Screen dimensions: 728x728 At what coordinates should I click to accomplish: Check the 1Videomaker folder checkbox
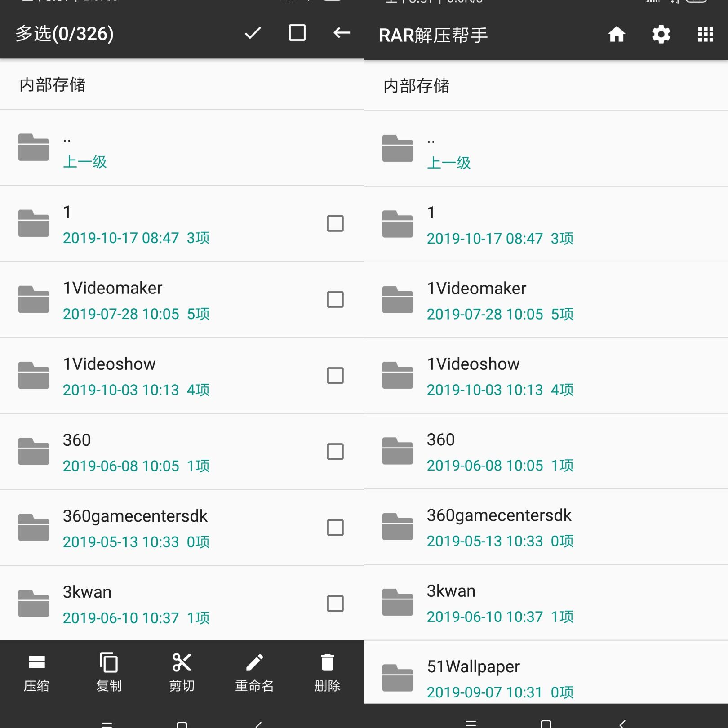[335, 299]
